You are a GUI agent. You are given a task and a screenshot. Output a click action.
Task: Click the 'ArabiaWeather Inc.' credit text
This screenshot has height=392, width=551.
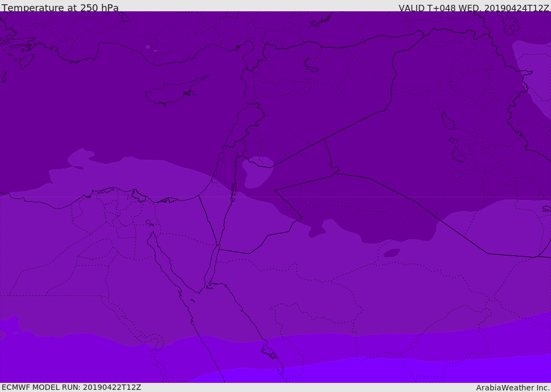point(512,388)
